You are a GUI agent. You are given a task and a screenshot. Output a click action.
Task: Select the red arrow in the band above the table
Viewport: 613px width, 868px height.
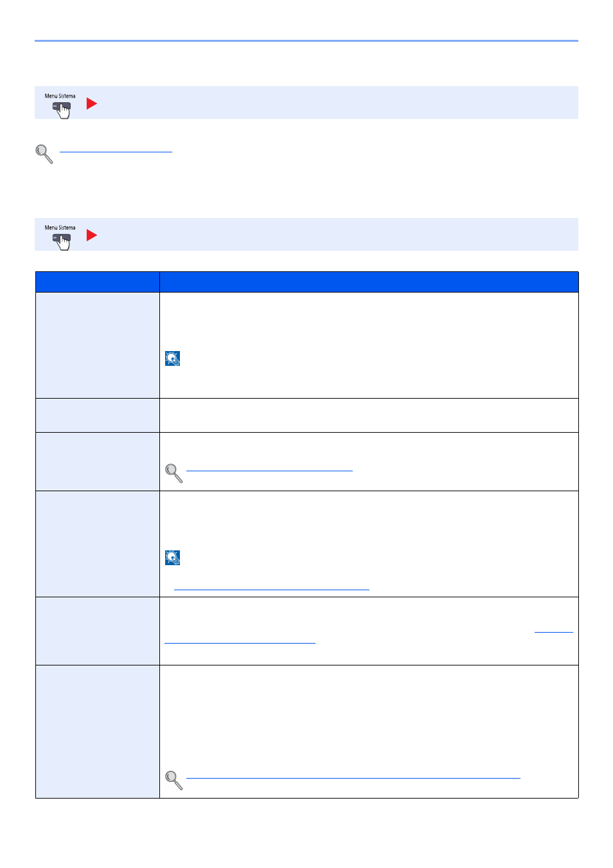(92, 235)
